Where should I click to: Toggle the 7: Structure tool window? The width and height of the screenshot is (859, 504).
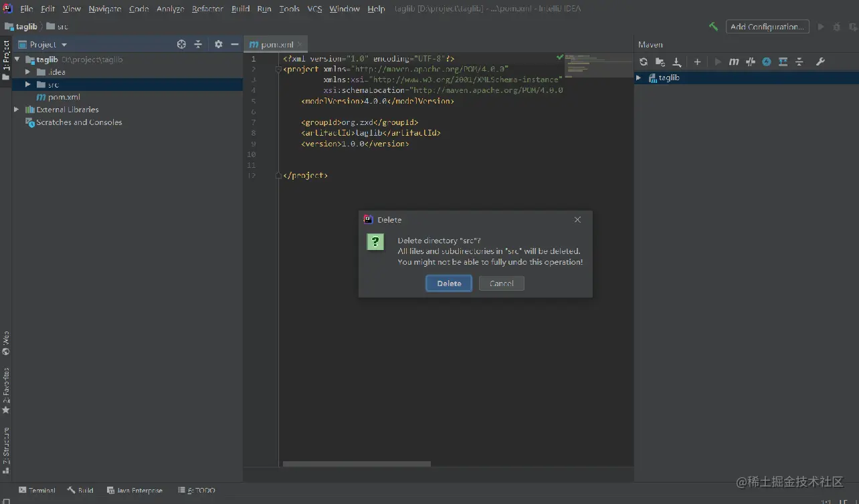tap(6, 450)
